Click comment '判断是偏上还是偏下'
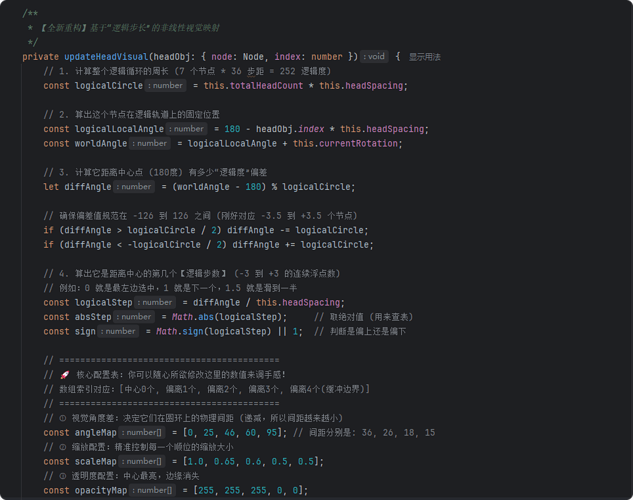Image resolution: width=633 pixels, height=500 pixels. click(x=360, y=332)
